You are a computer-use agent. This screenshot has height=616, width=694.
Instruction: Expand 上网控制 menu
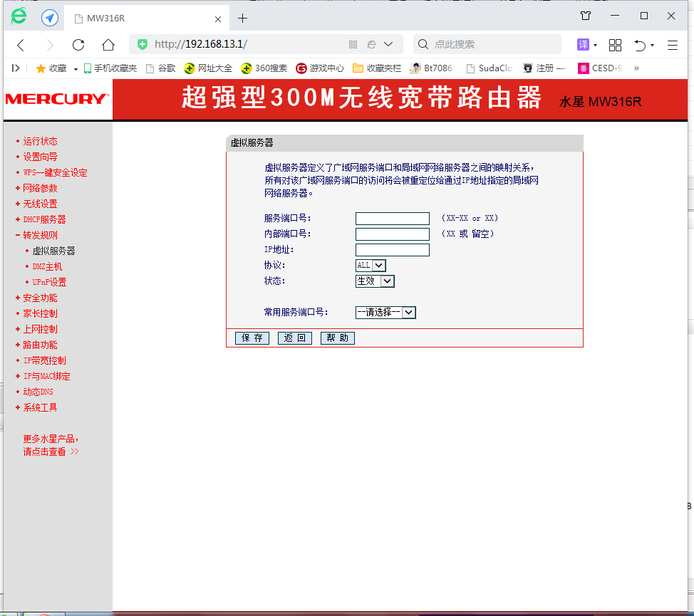click(40, 330)
